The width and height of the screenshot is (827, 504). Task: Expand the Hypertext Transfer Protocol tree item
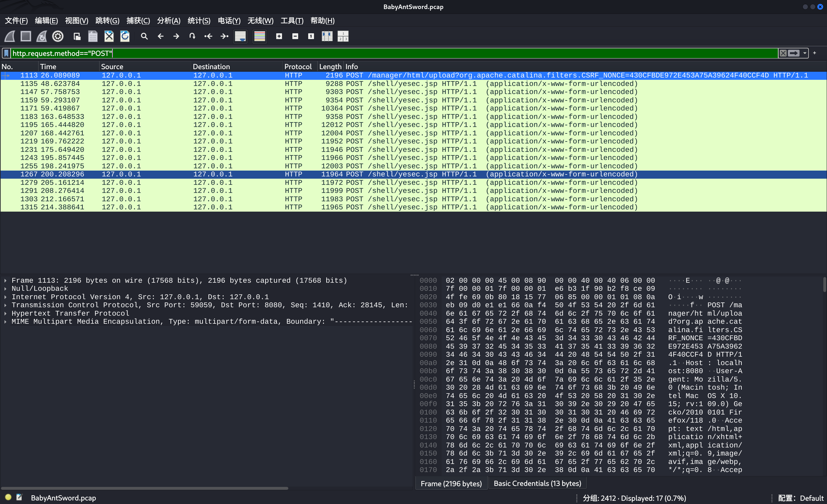pyautogui.click(x=5, y=313)
